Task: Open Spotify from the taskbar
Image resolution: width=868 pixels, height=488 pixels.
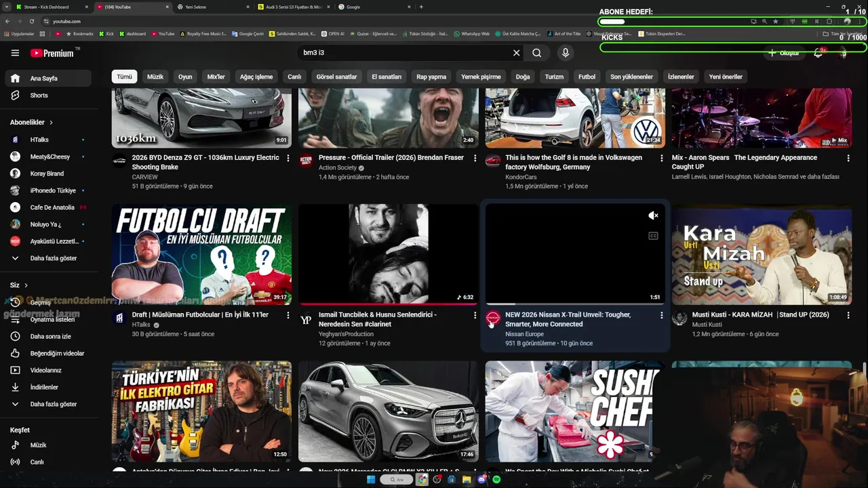Action: click(x=496, y=480)
